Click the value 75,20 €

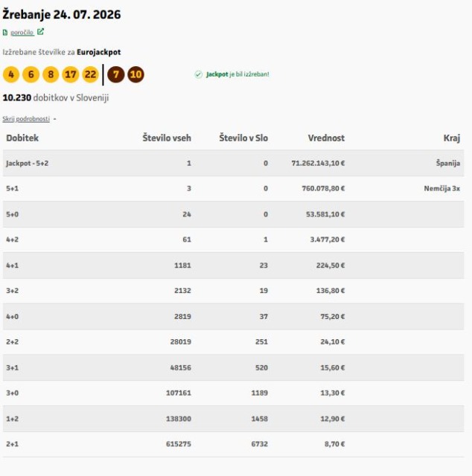pos(333,317)
